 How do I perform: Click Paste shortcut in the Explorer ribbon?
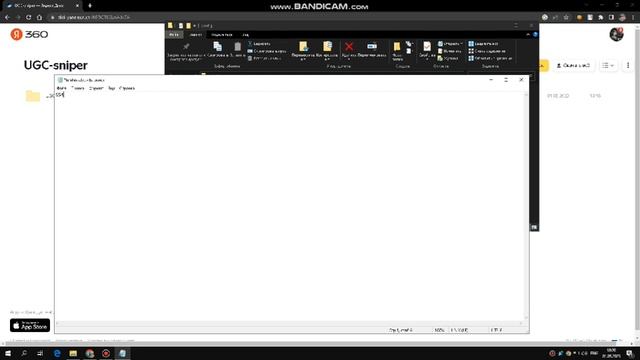[265, 58]
